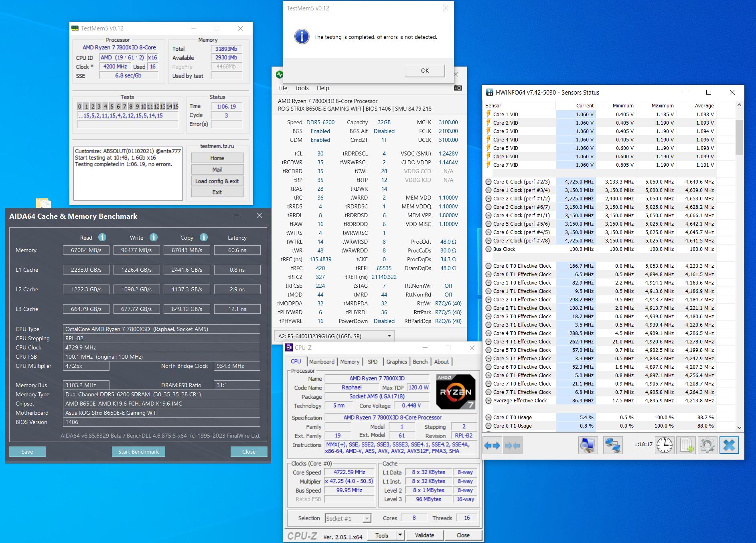The image size is (756, 543).
Task: Open the About tab in CPU-Z
Action: tap(442, 361)
